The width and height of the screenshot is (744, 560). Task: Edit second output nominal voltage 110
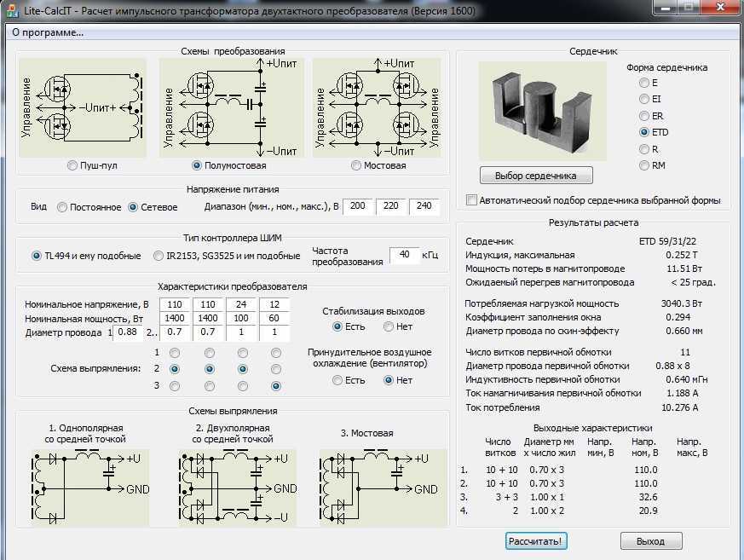coord(208,304)
